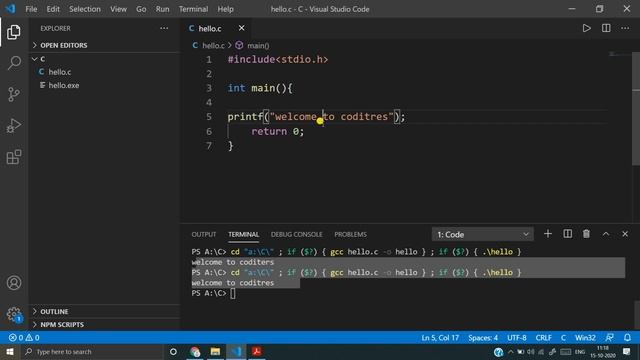Split the terminal panel
The height and width of the screenshot is (360, 640).
tap(567, 234)
